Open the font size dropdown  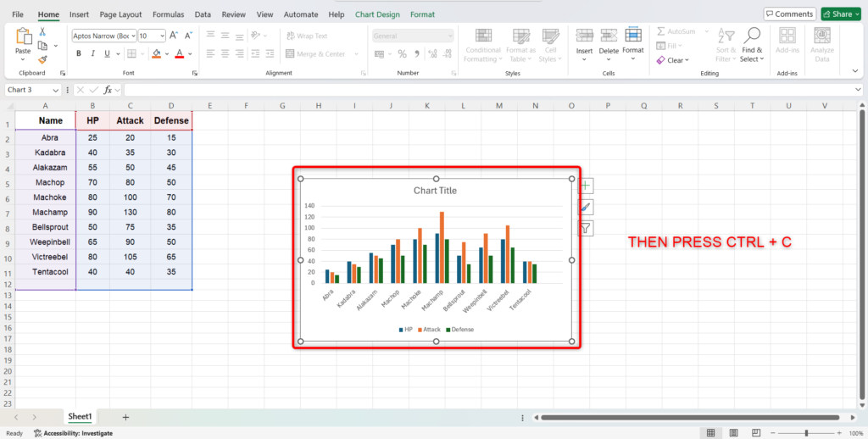[162, 36]
